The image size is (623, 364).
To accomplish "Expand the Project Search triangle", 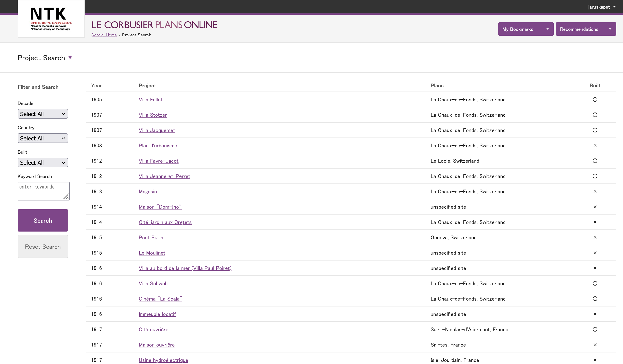I will coord(70,58).
